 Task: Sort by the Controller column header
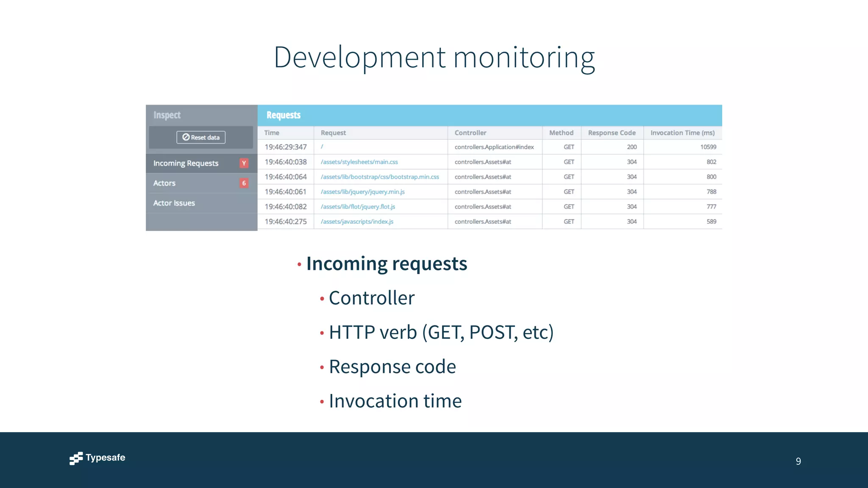click(470, 133)
